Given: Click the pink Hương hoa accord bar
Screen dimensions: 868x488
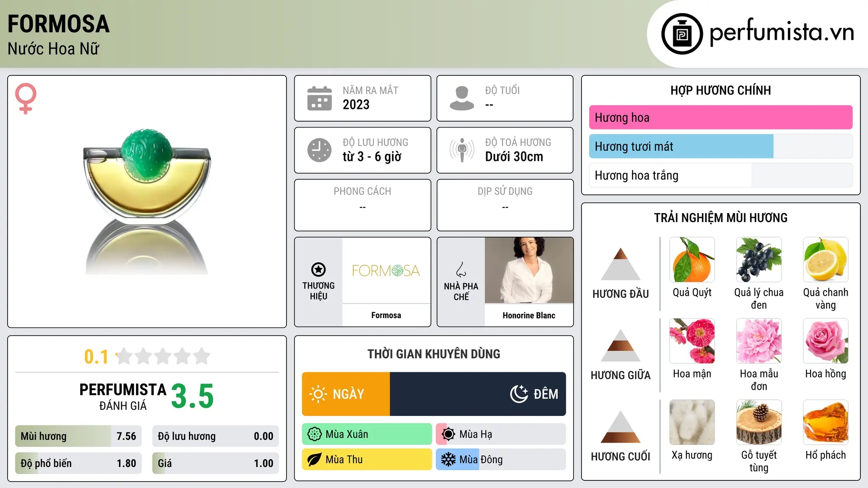Looking at the screenshot, I should tap(721, 117).
